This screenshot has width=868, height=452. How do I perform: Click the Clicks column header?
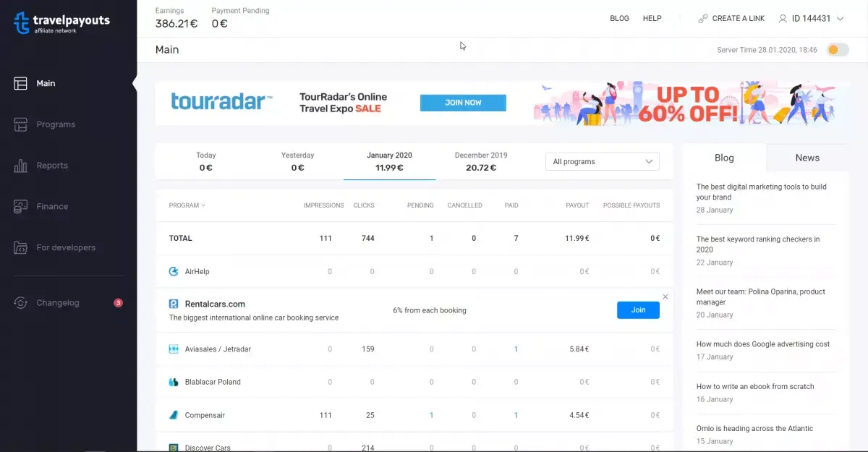(x=364, y=205)
